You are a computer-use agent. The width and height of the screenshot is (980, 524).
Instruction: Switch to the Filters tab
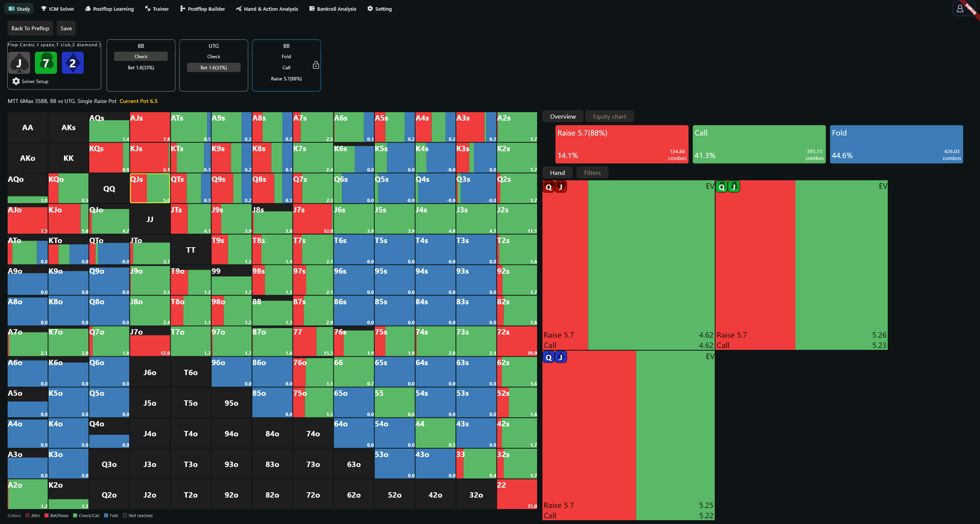592,173
